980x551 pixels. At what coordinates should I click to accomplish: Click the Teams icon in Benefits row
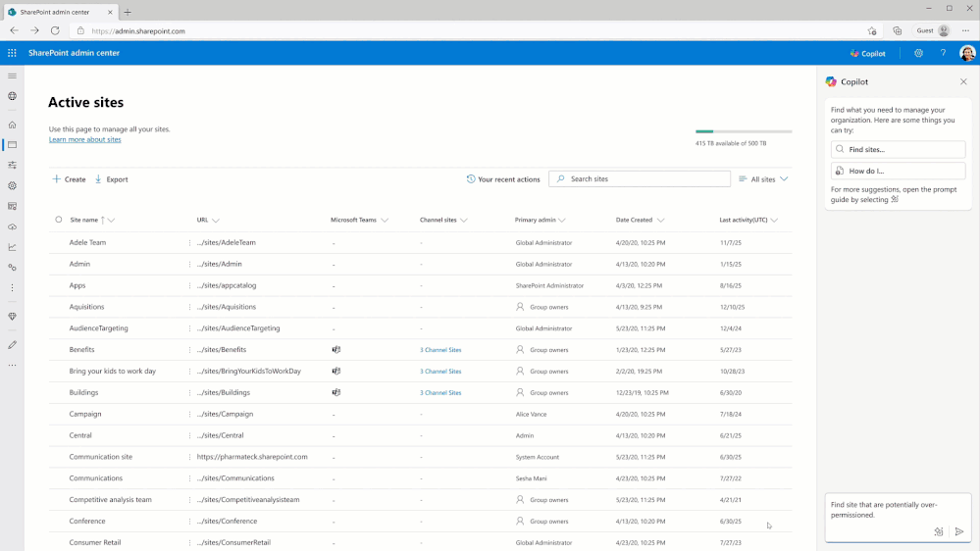coord(336,350)
